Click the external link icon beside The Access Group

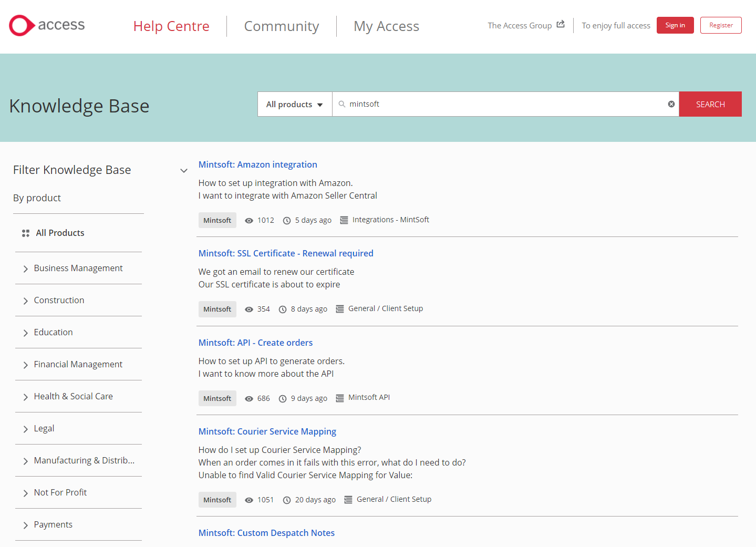coord(560,24)
